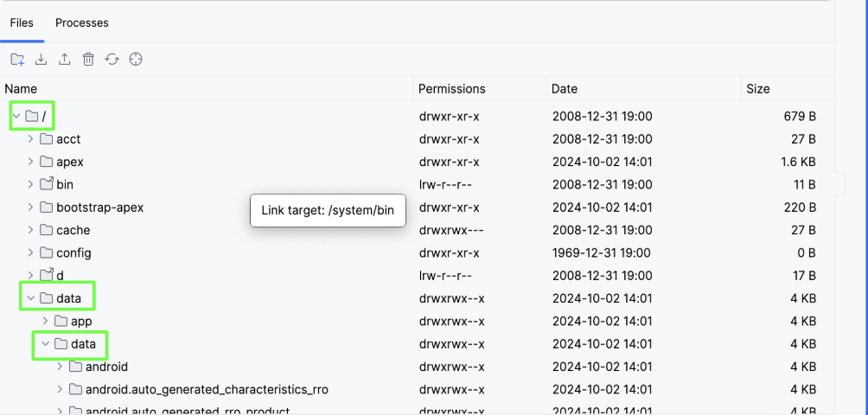This screenshot has height=415, width=868.
Task: Expand the acct folder
Action: (x=31, y=138)
